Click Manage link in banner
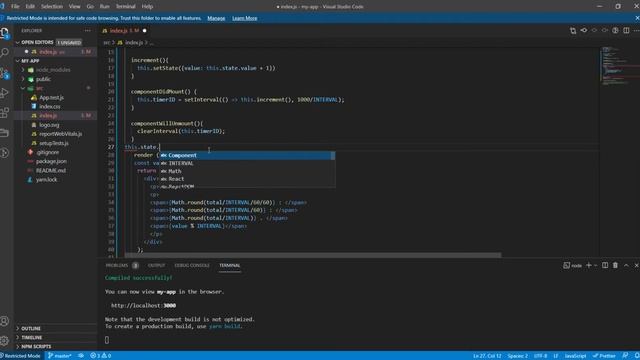Screen dimensions: 640x360 (216, 18)
